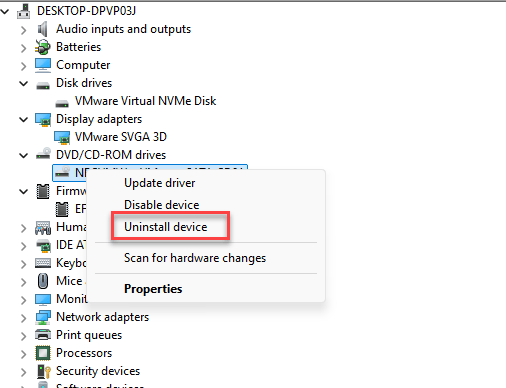Screen dimensions: 506x388
Task: Click the Computer monitor icon
Action: 43,65
